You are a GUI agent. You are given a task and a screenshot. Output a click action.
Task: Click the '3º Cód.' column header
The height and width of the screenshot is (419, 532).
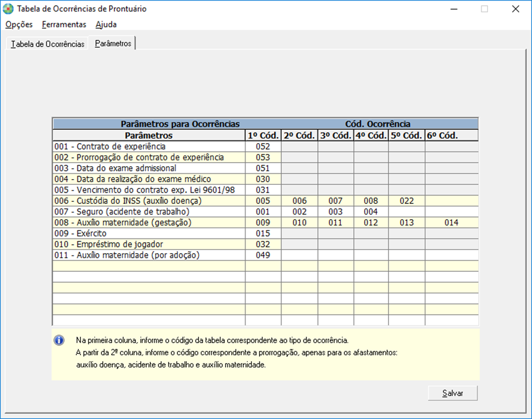pyautogui.click(x=336, y=136)
